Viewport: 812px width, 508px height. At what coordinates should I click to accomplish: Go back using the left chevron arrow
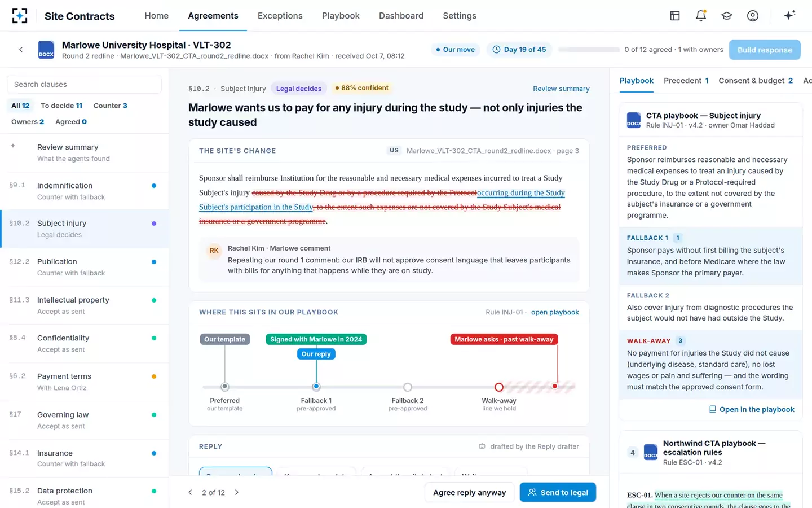click(21, 50)
